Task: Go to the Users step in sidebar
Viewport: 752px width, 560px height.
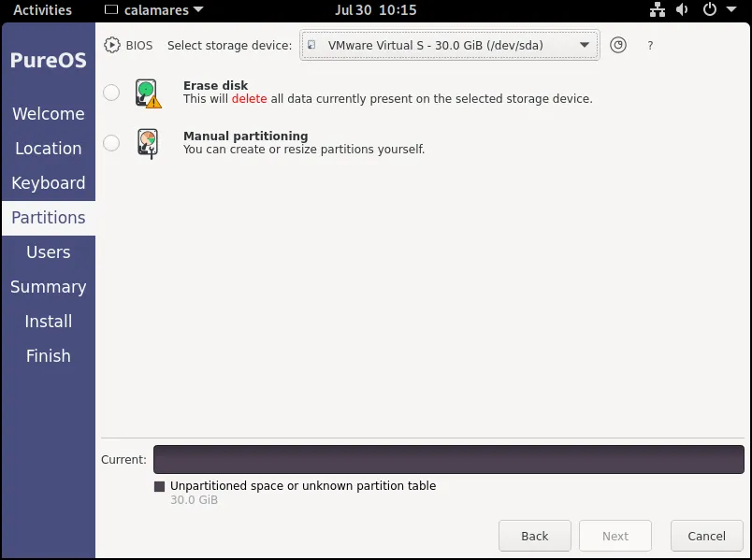Action: point(49,252)
